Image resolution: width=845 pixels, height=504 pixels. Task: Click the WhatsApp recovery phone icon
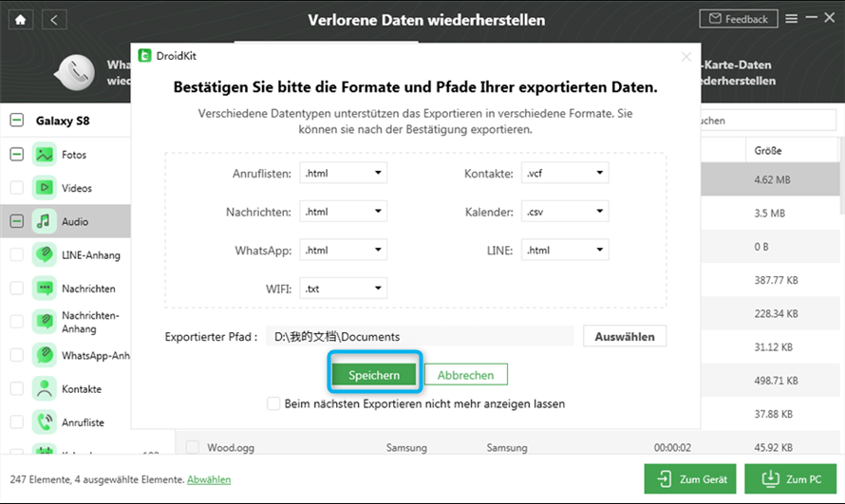[76, 72]
